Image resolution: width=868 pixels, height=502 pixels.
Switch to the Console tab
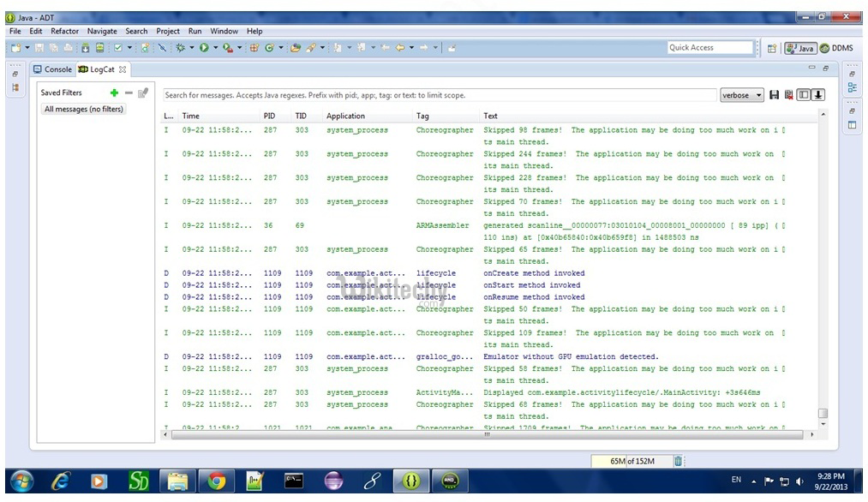pyautogui.click(x=52, y=69)
